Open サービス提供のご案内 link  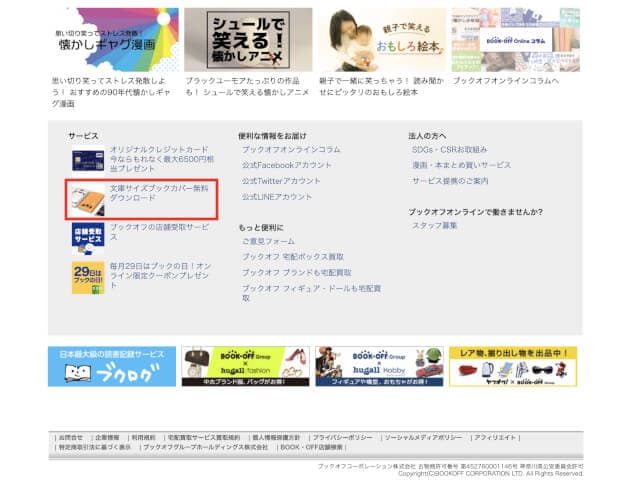450,181
